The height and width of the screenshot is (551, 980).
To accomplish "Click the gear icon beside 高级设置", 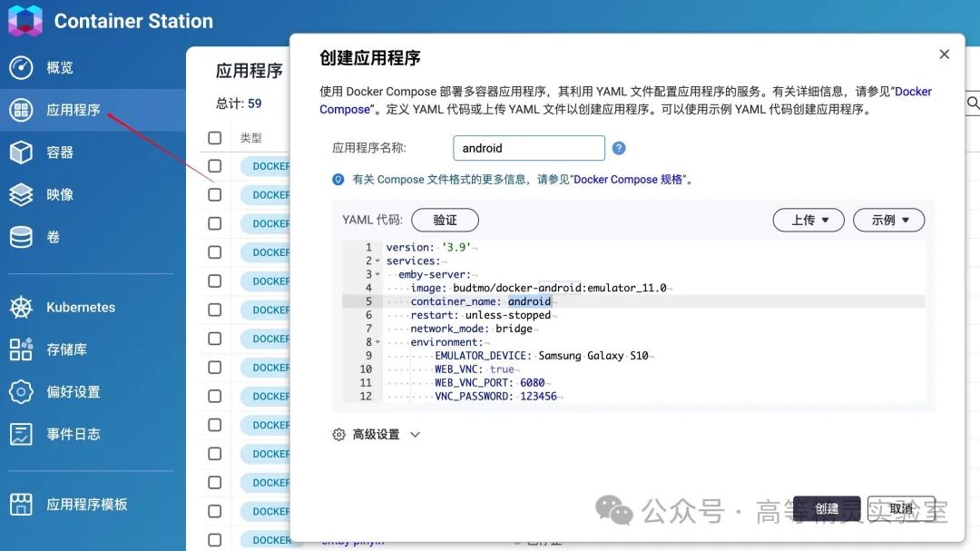I will [x=338, y=435].
